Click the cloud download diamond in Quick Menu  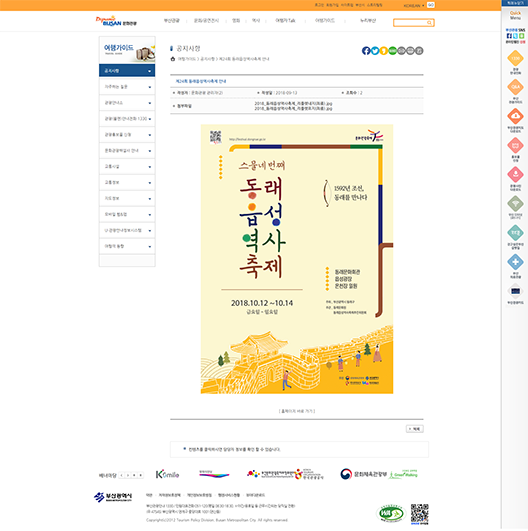pos(515,116)
